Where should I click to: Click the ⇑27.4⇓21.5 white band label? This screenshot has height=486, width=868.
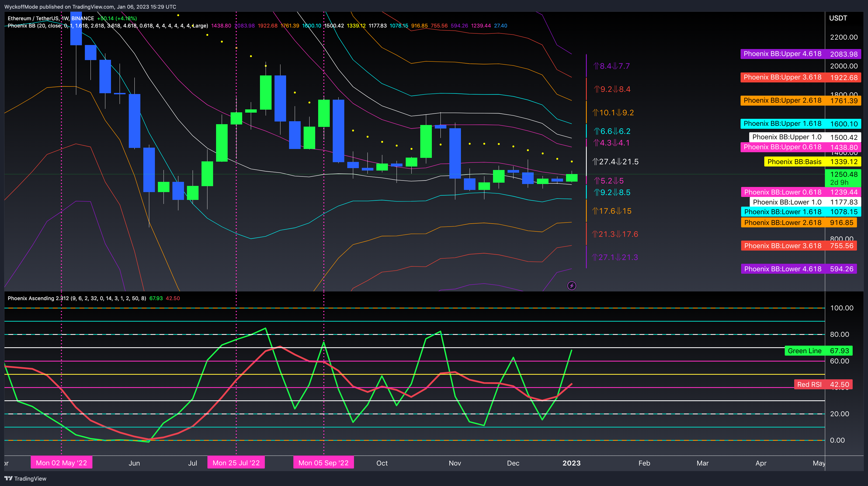point(615,162)
